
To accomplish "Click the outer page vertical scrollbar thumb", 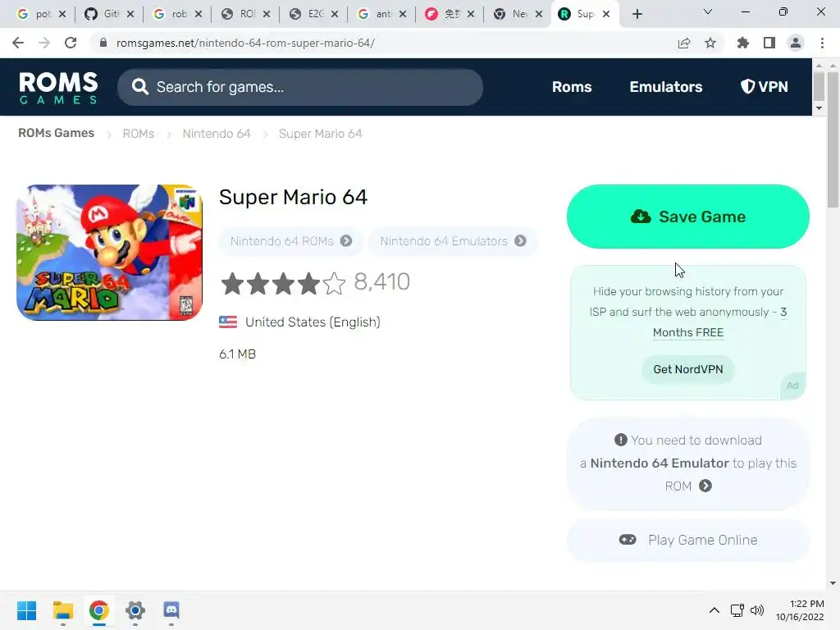I will click(833, 139).
